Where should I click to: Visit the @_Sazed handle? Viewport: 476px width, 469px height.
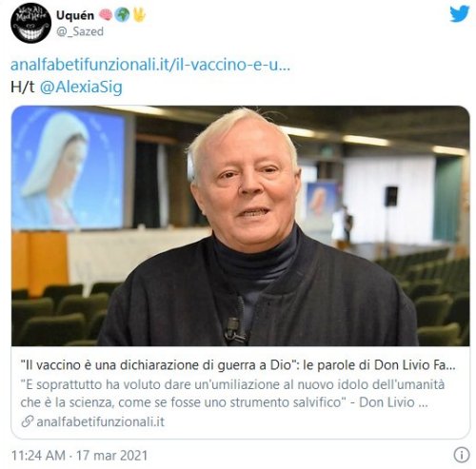tap(80, 31)
